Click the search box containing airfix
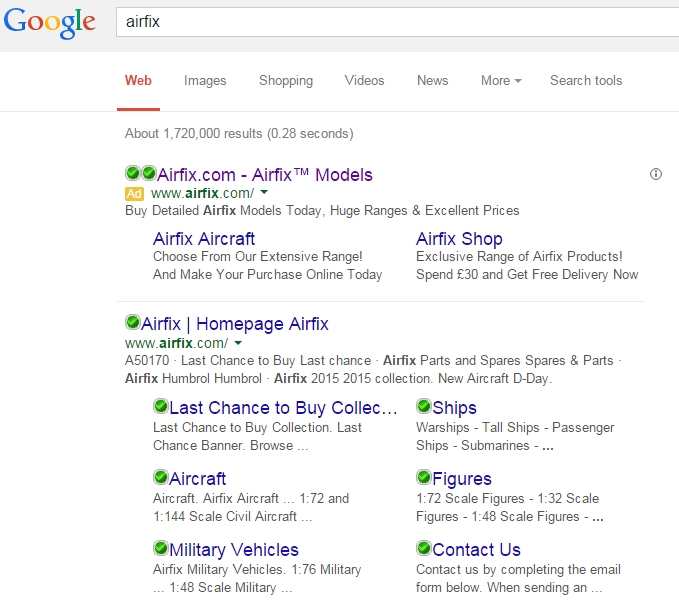The width and height of the screenshot is (679, 605). click(398, 22)
